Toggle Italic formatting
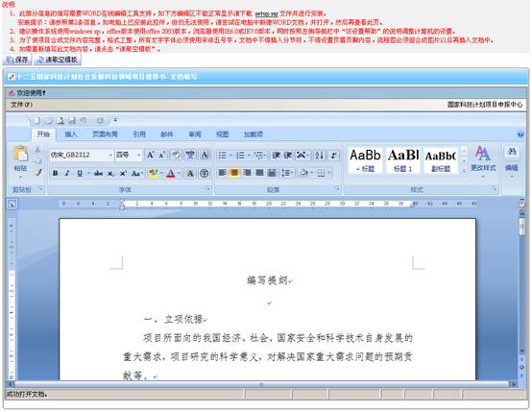This screenshot has width=532, height=412. (x=67, y=174)
